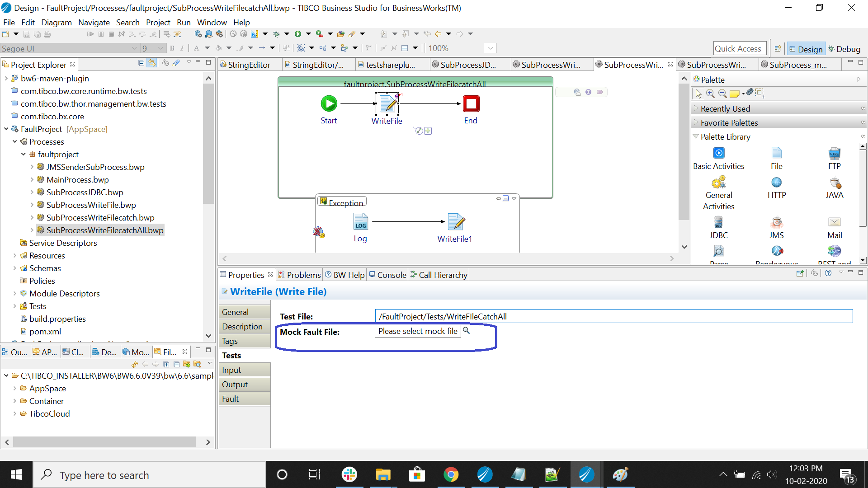Toggle Link with Editor in Project Explorer
Image resolution: width=868 pixels, height=488 pixels.
click(x=152, y=63)
